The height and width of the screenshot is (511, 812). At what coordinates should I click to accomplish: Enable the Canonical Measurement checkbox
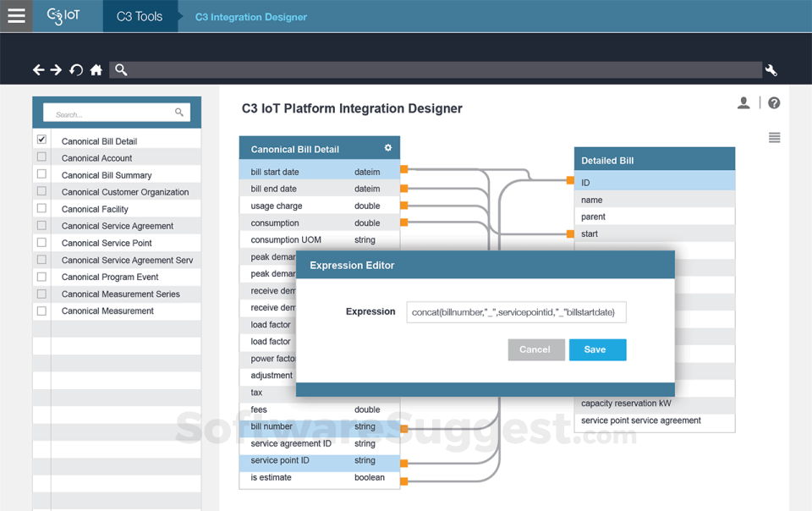41,310
